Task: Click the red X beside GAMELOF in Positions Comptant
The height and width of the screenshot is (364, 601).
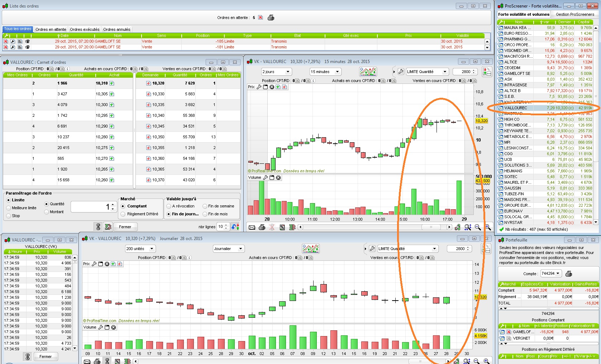Action: (x=509, y=332)
